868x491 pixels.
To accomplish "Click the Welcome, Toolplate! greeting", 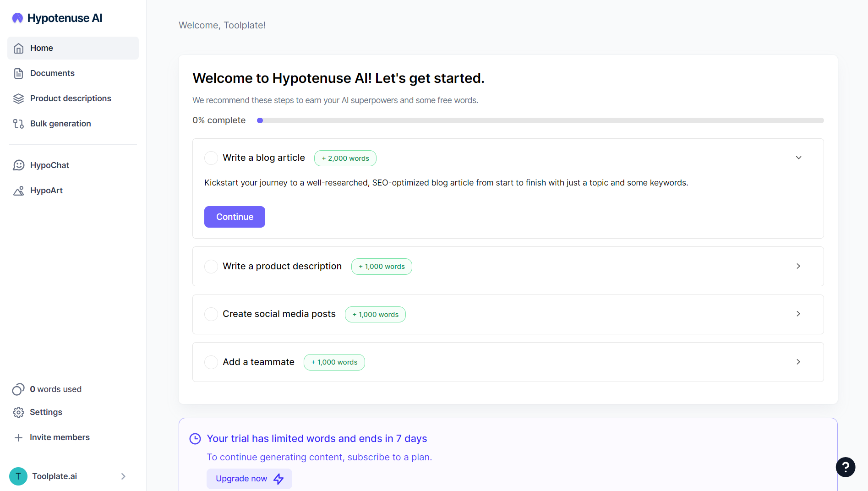I will click(222, 25).
